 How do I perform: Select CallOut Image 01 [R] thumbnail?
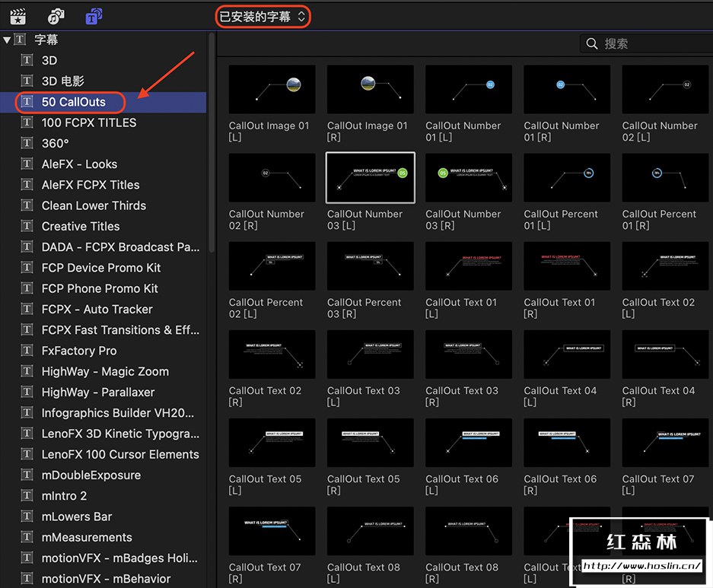tap(370, 89)
